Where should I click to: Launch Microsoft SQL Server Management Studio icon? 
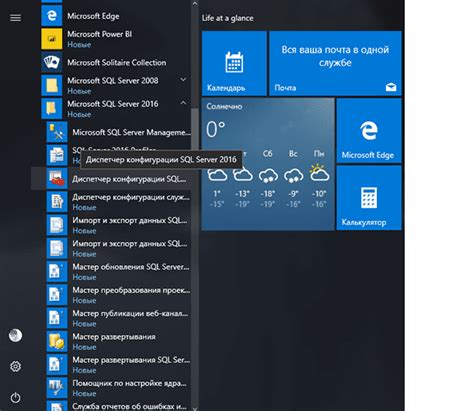(x=57, y=132)
